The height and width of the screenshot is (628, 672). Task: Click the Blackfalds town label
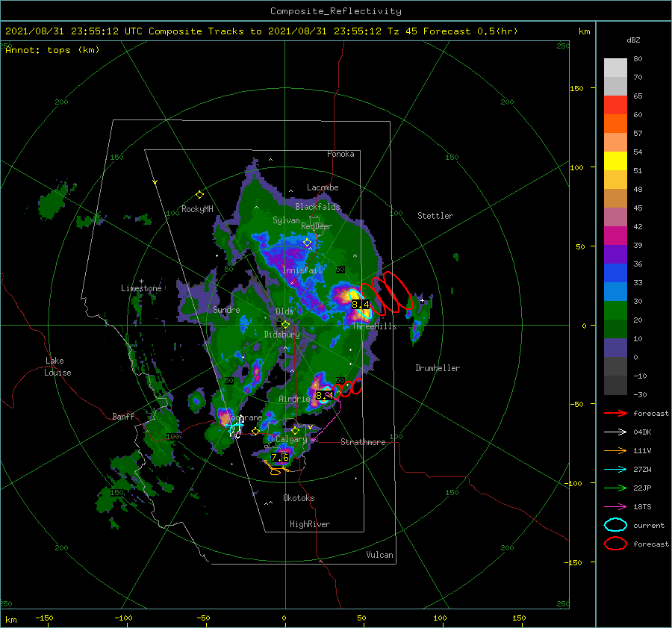[317, 207]
